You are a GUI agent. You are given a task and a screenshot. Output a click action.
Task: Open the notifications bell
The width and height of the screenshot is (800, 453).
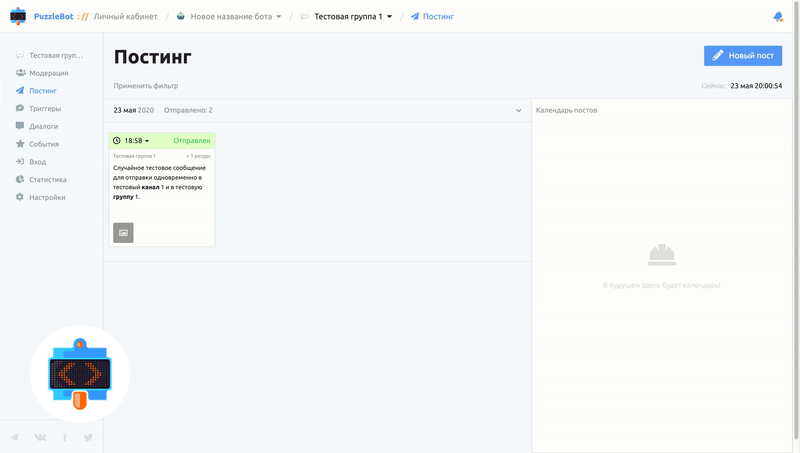(778, 17)
